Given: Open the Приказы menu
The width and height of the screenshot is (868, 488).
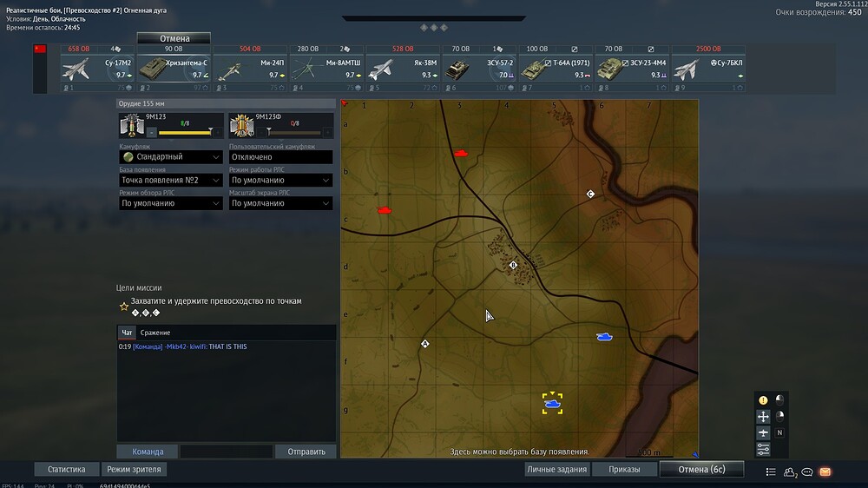Looking at the screenshot, I should pos(624,469).
